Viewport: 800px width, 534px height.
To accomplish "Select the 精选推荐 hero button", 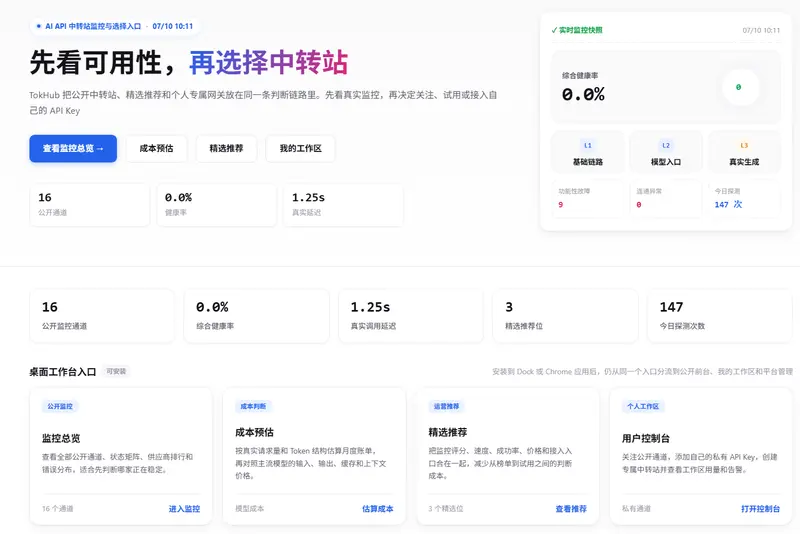I will pos(227,148).
